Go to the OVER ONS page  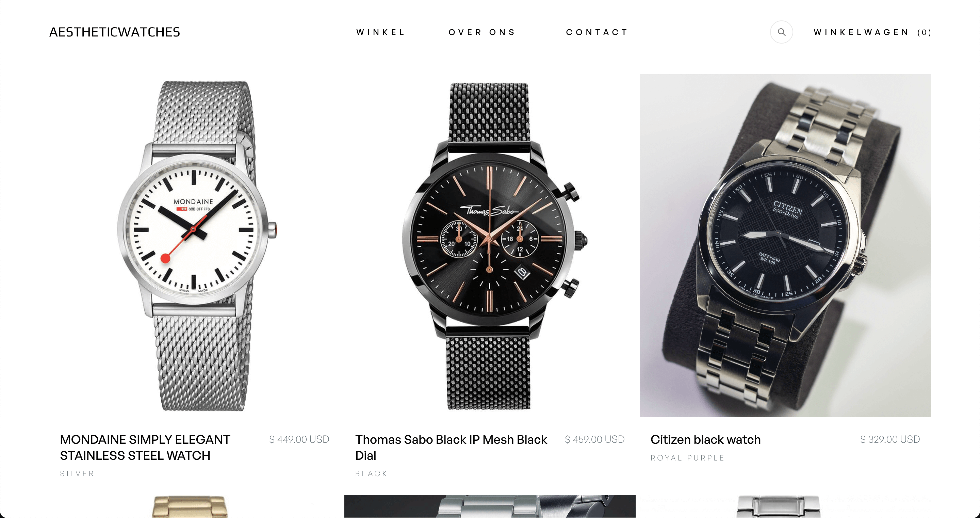tap(482, 32)
